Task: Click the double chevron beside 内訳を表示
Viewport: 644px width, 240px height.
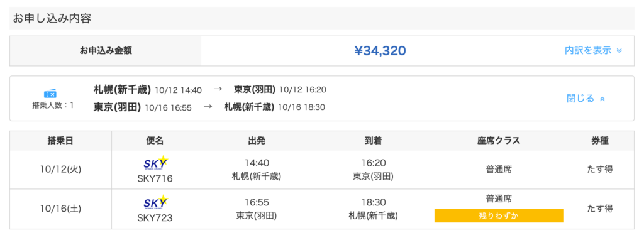Action: pyautogui.click(x=619, y=51)
